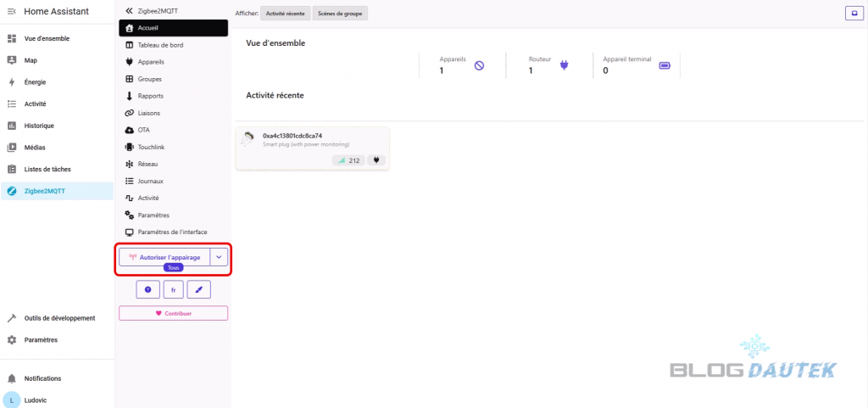Click Autoriser l'appairage button
The width and height of the screenshot is (868, 408).
tap(164, 257)
